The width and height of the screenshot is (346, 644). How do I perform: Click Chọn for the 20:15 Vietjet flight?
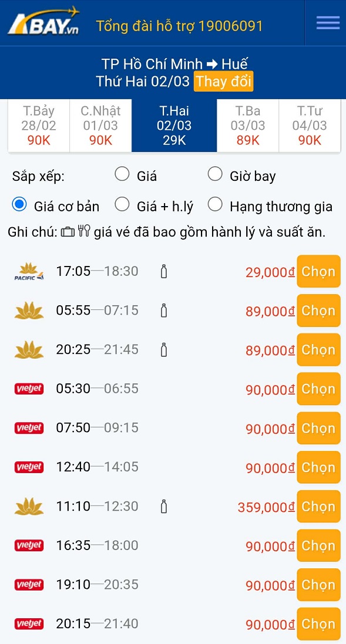tap(318, 624)
